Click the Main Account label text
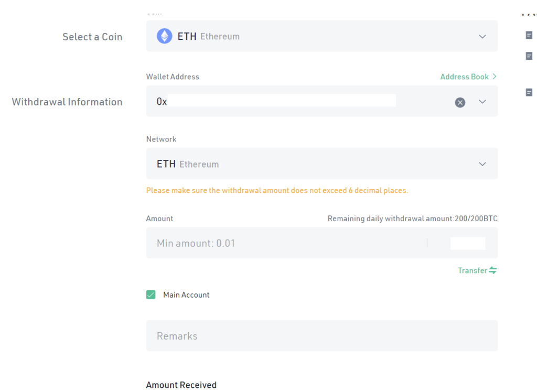 (x=186, y=295)
